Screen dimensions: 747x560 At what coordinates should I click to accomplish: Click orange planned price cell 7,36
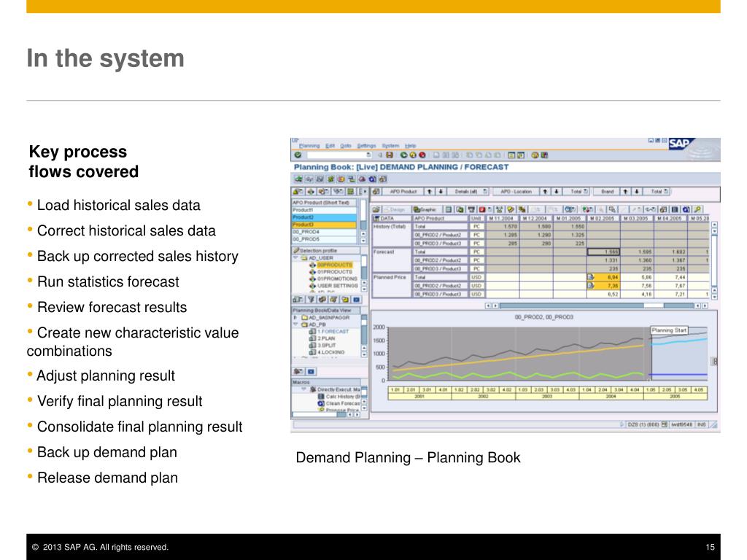tap(604, 286)
